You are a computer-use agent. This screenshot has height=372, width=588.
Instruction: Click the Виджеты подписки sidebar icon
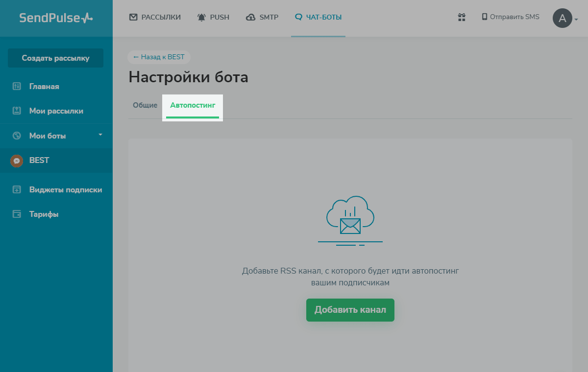17,189
